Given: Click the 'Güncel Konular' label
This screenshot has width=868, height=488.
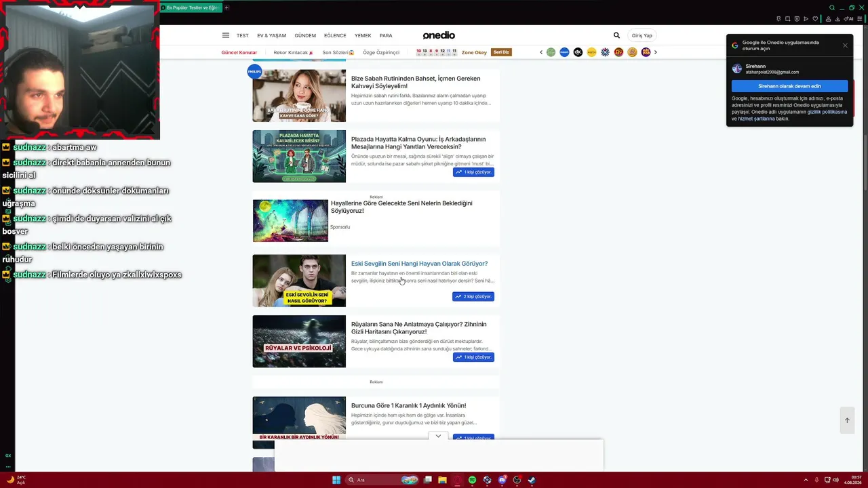Looking at the screenshot, I should (x=239, y=52).
